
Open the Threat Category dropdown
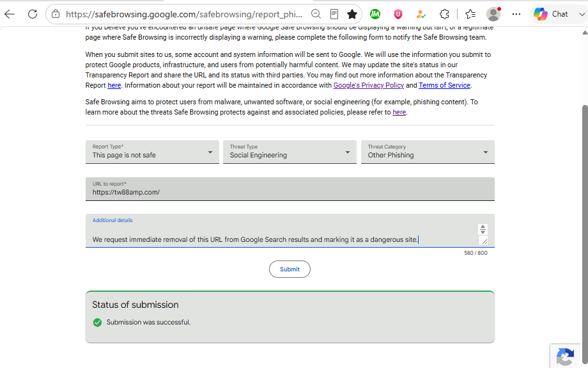click(x=428, y=152)
